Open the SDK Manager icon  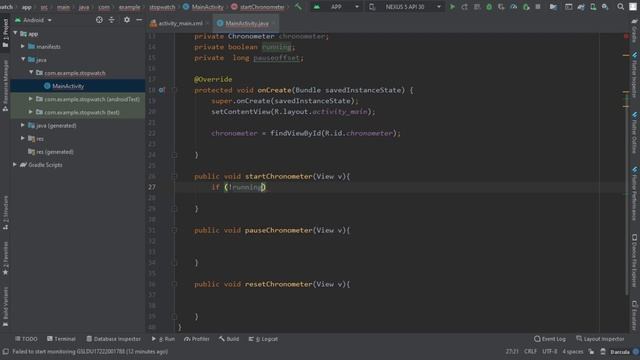pos(605,7)
